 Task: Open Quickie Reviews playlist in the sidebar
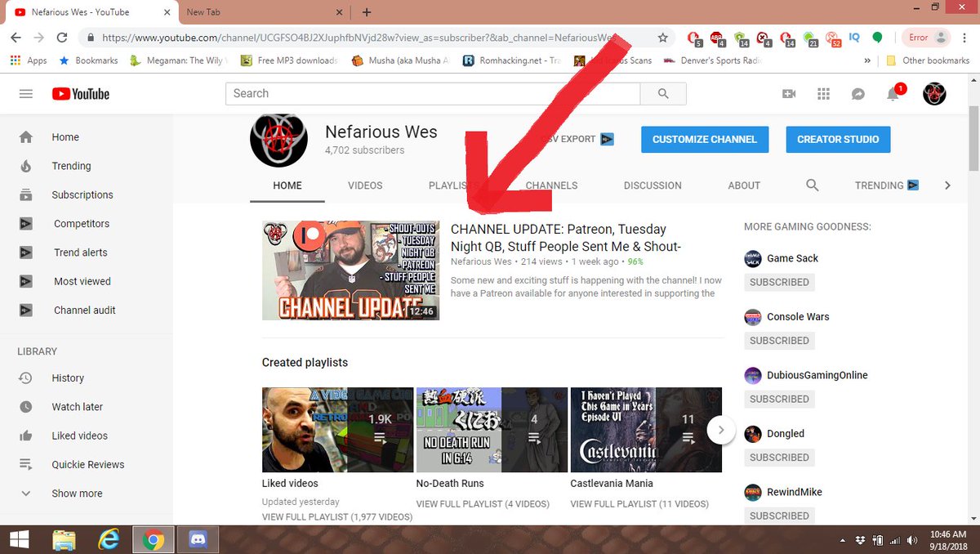click(87, 464)
